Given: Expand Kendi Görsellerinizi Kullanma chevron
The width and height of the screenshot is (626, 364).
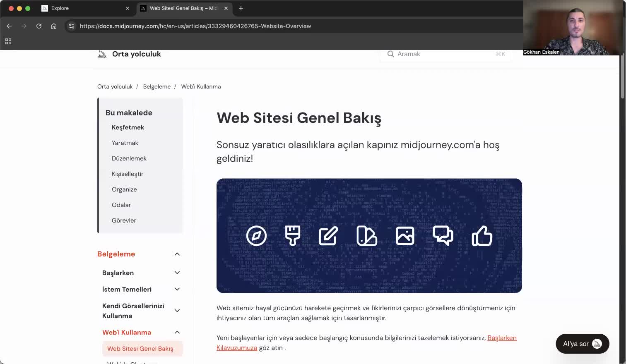Looking at the screenshot, I should point(177,311).
